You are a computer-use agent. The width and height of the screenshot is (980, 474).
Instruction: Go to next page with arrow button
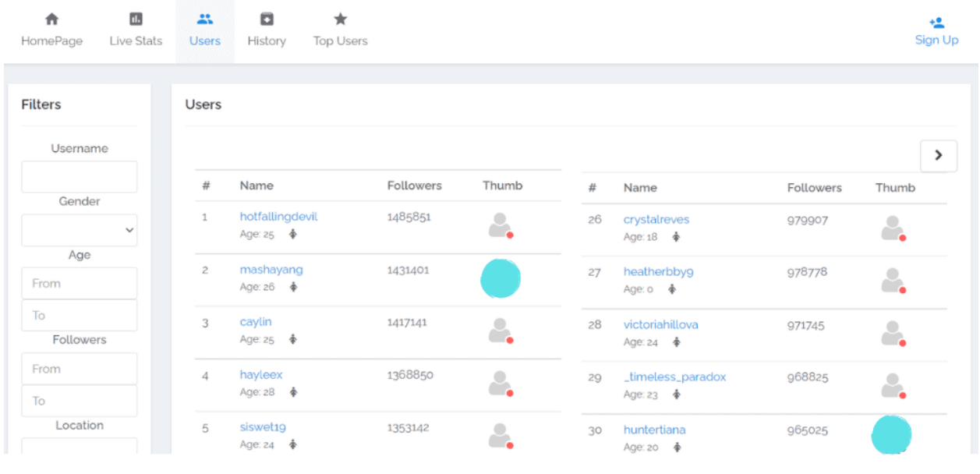[x=939, y=156]
